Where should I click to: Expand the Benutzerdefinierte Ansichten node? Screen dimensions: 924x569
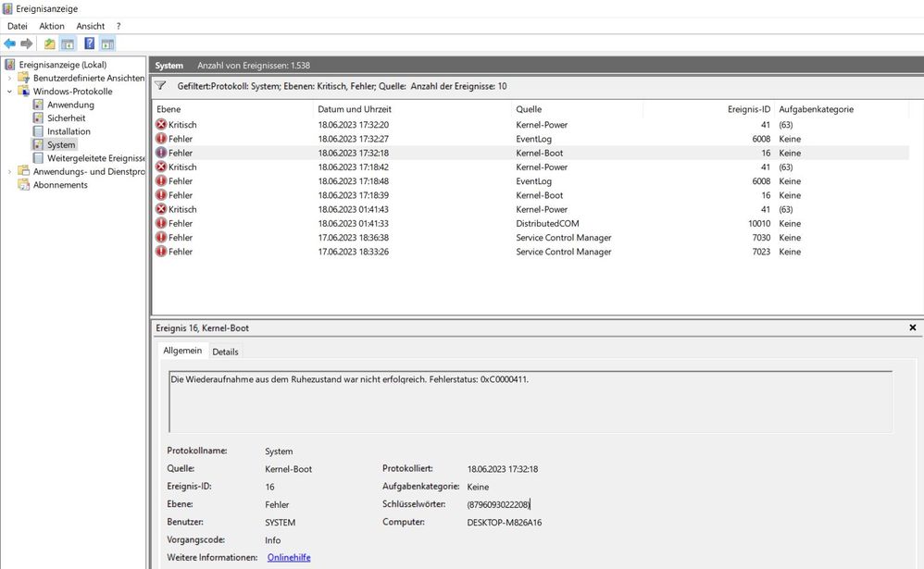(10, 79)
